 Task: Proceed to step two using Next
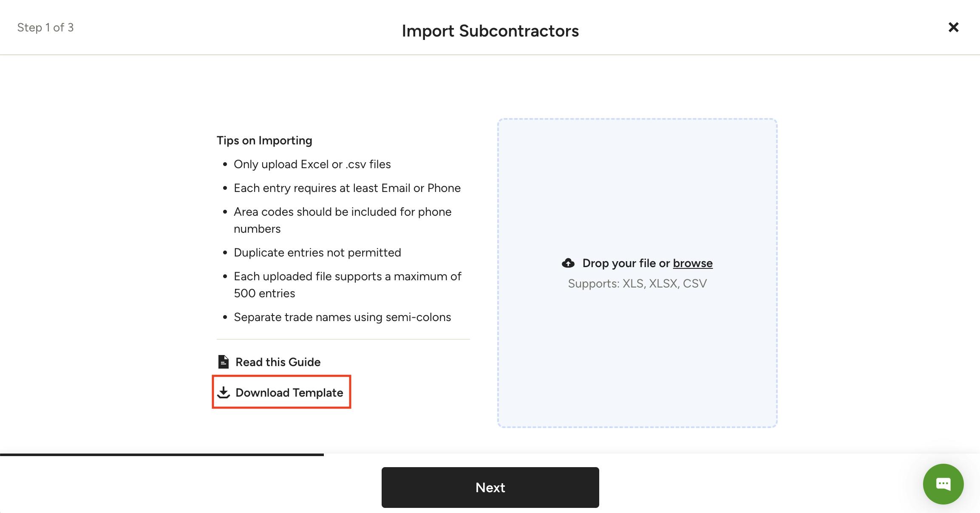pyautogui.click(x=490, y=487)
